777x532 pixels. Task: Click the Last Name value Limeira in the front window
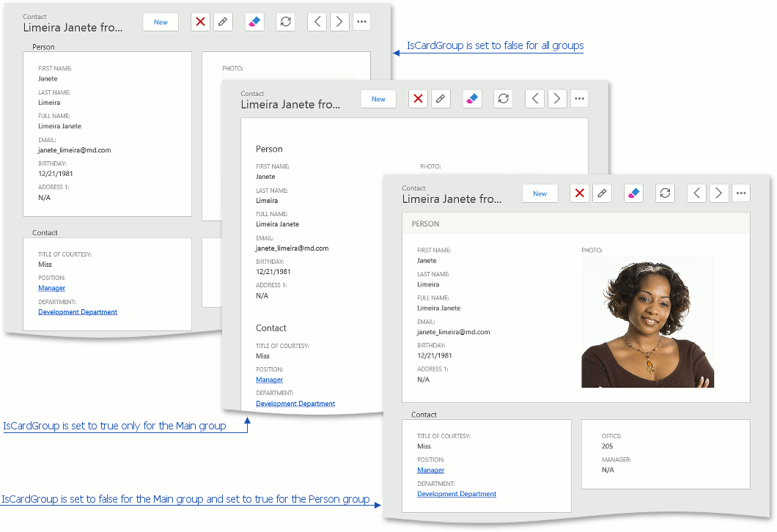pyautogui.click(x=428, y=284)
